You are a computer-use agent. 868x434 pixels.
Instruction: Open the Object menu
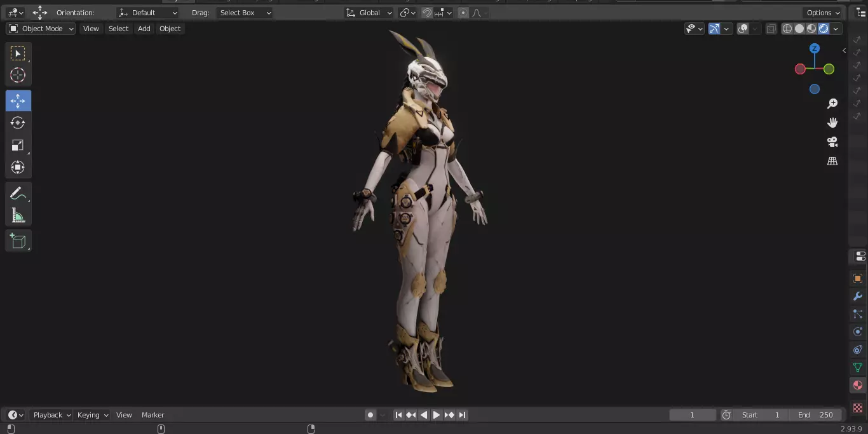pyautogui.click(x=170, y=29)
